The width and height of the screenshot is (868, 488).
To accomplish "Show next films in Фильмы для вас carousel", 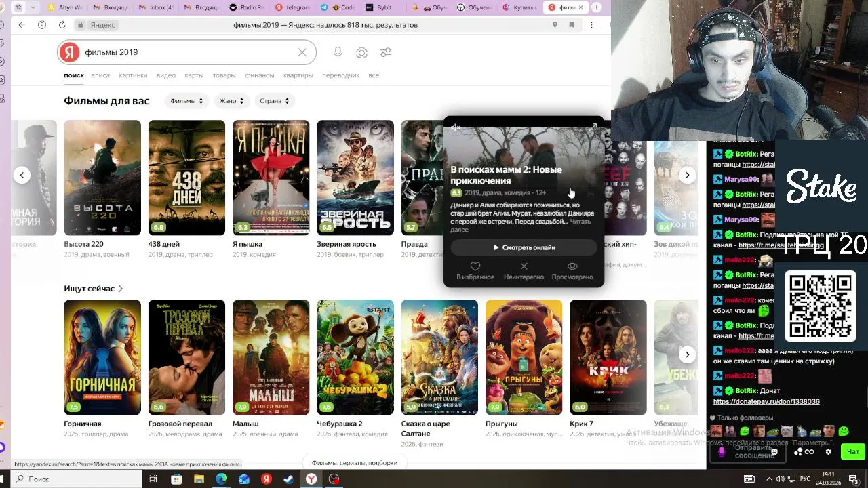I will click(x=687, y=175).
